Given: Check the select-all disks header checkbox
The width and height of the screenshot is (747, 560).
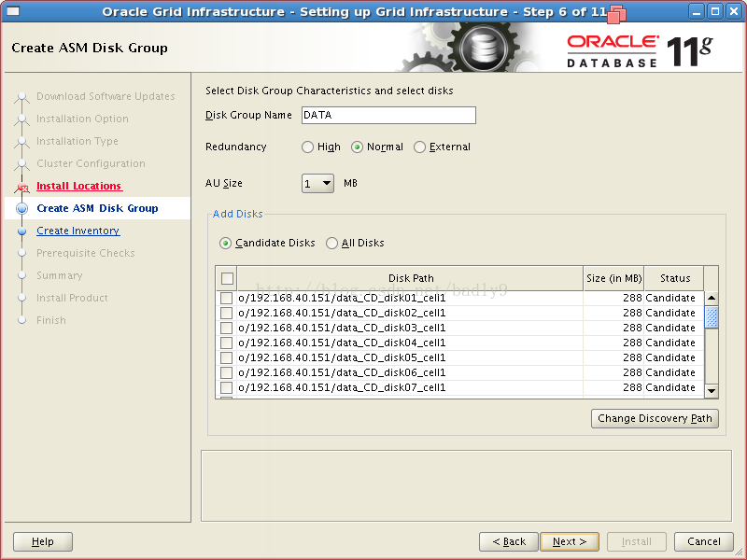Looking at the screenshot, I should (227, 278).
